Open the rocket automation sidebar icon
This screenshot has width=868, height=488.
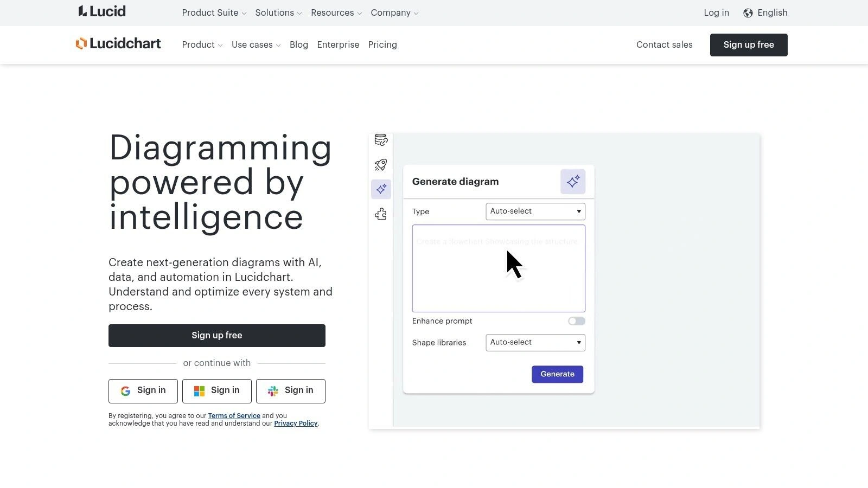(380, 165)
